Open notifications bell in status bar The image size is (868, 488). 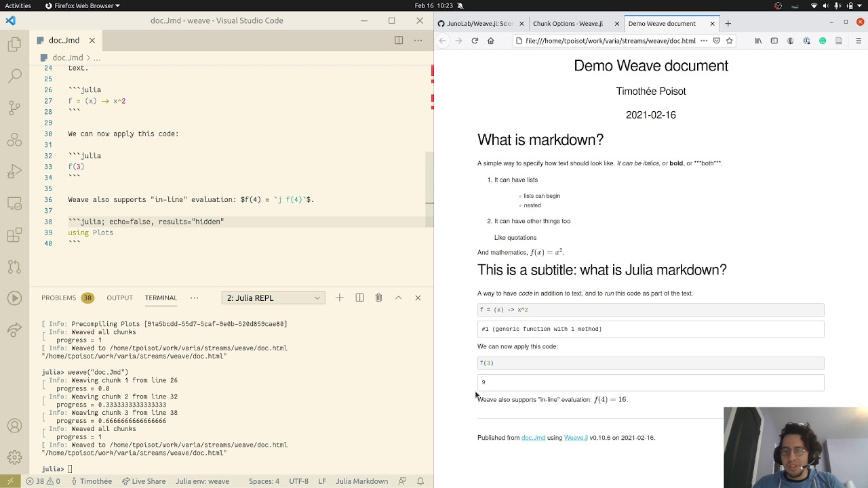point(420,481)
